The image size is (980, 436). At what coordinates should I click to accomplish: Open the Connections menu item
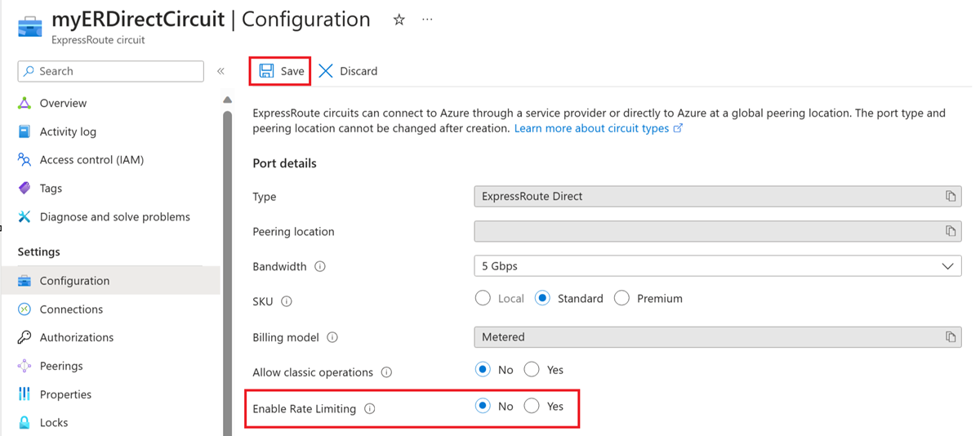pyautogui.click(x=71, y=309)
